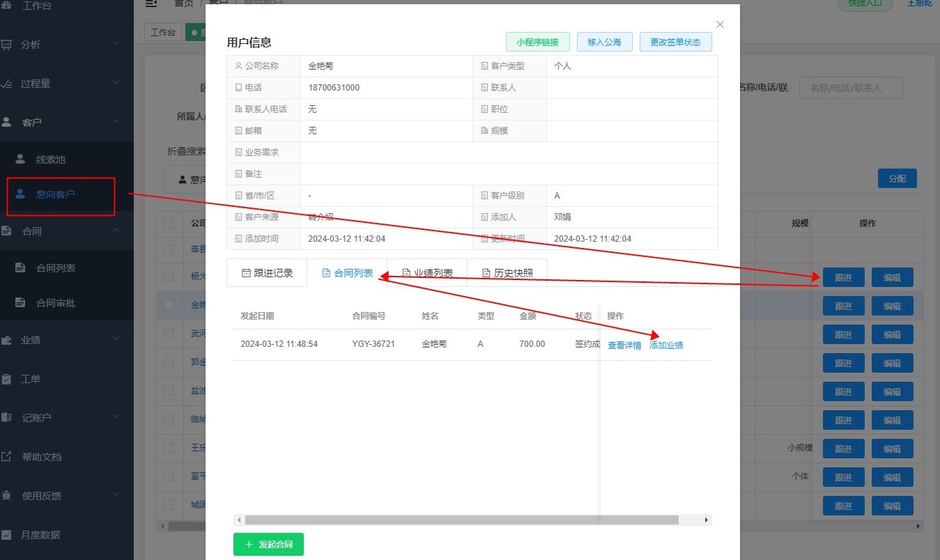Viewport: 940px width, 560px height.
Task: Click the contract list scrollbar left arrow
Action: click(x=239, y=520)
